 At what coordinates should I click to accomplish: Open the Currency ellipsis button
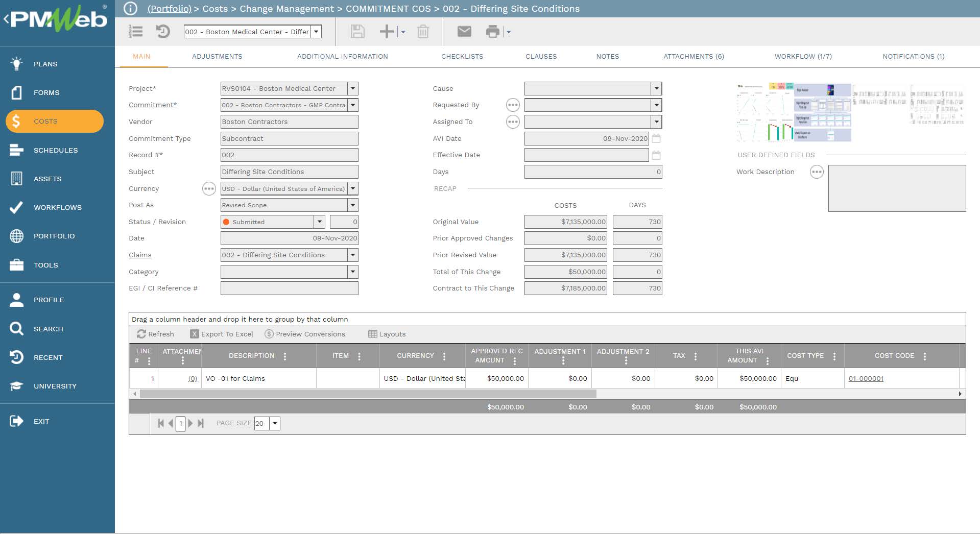[209, 189]
